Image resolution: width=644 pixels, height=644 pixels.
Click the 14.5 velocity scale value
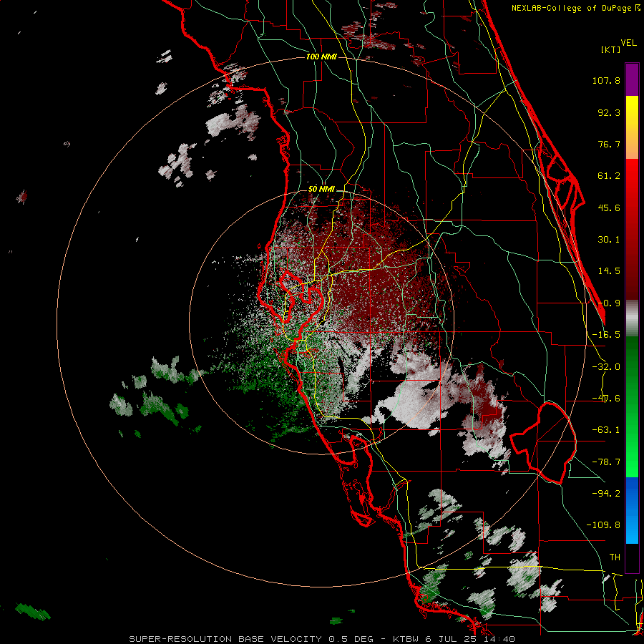pos(609,271)
